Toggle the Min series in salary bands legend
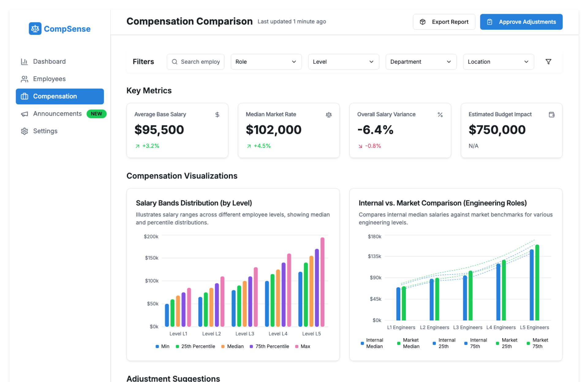Screen dimensions: 588x382 pos(162,346)
